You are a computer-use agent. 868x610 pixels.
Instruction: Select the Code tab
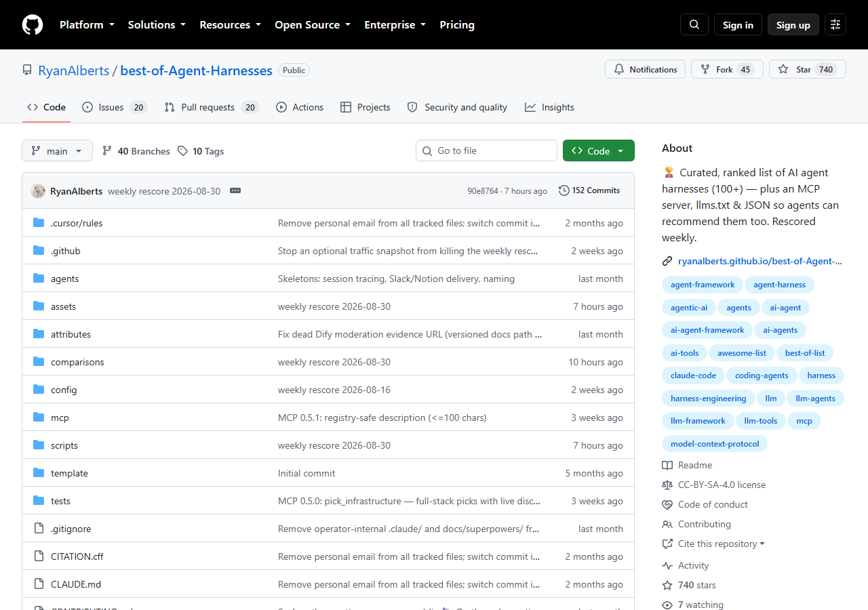(x=47, y=107)
